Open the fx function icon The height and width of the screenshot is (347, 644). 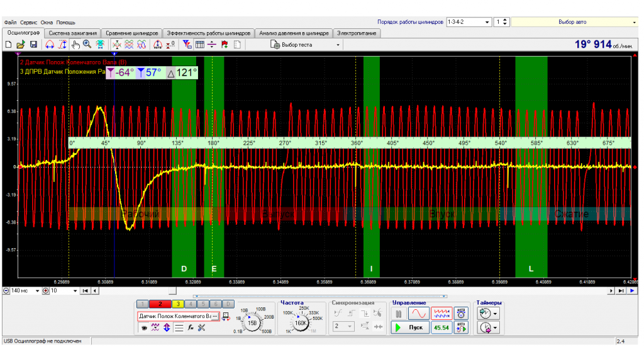tap(190, 327)
